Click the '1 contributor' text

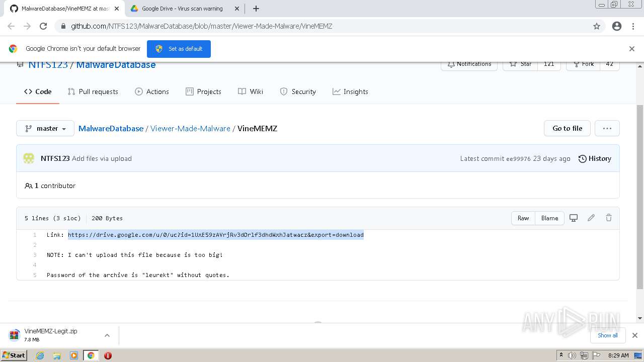[x=55, y=186]
